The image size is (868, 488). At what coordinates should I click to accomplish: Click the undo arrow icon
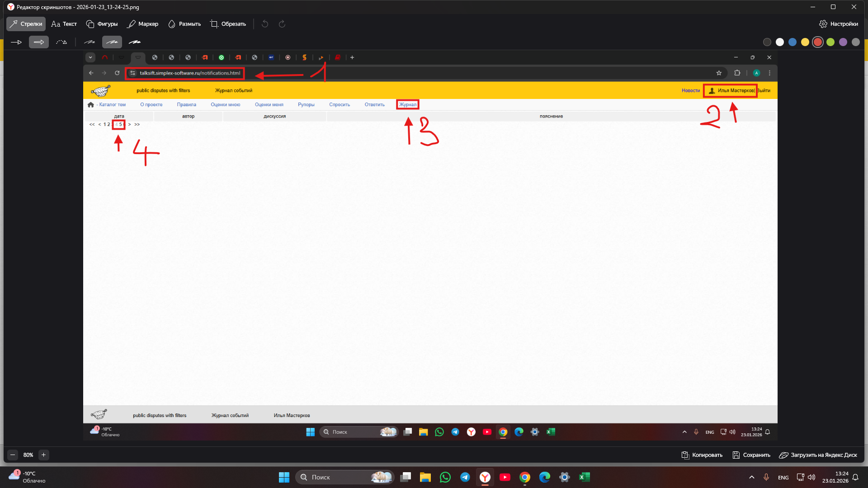point(265,24)
